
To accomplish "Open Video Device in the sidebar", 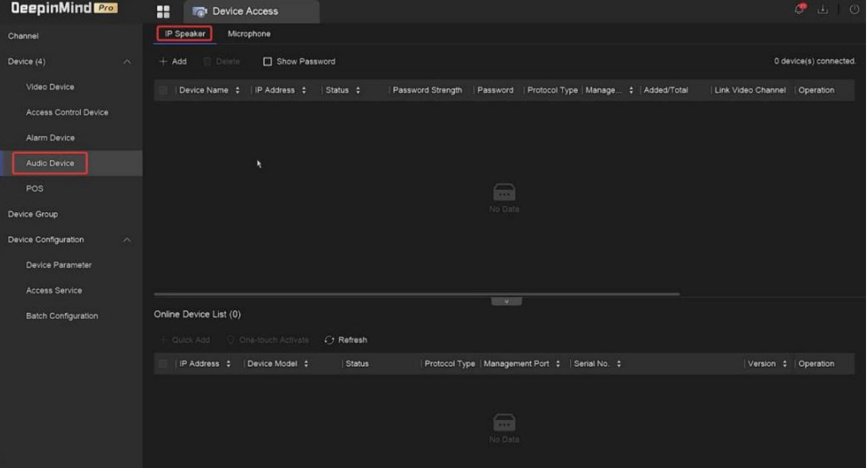I will tap(50, 87).
